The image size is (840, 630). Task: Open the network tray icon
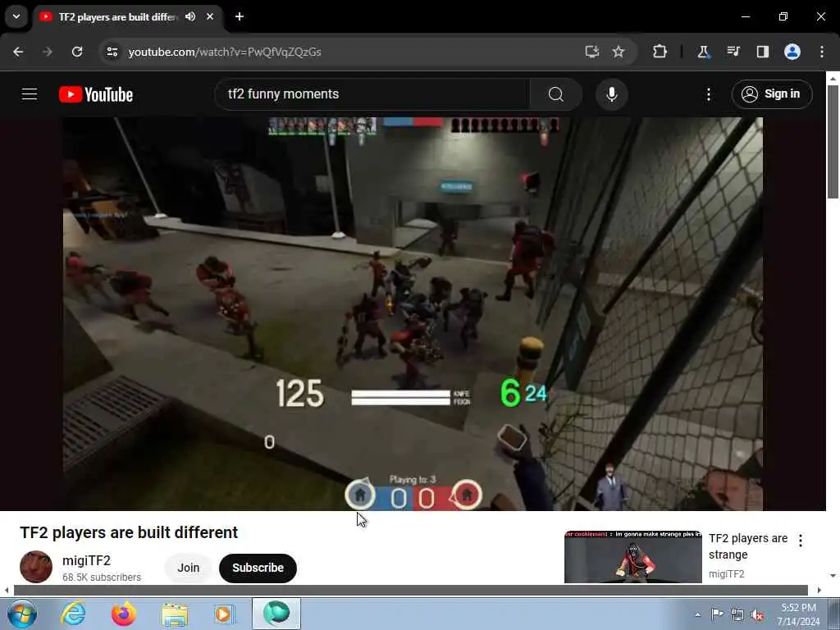[x=737, y=615]
